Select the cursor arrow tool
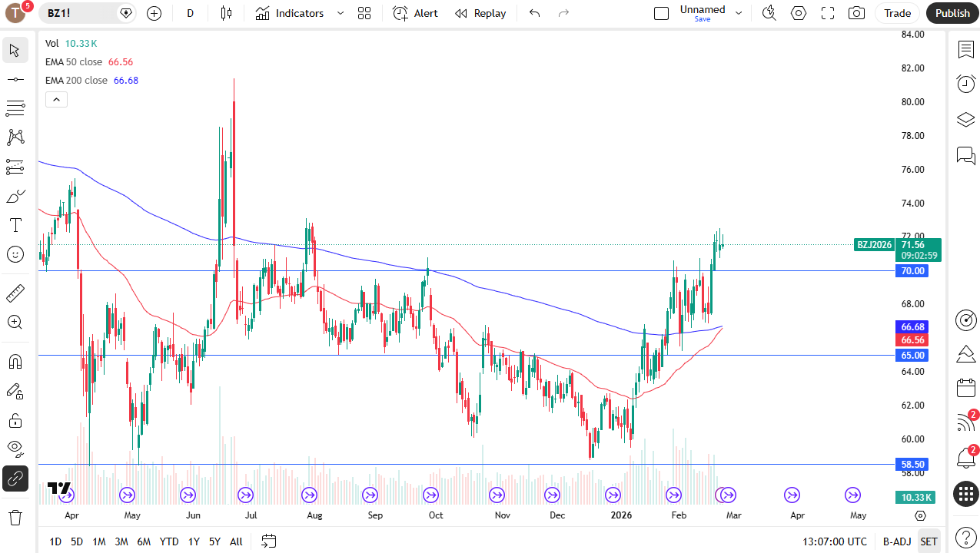This screenshot has height=553, width=980. point(15,51)
